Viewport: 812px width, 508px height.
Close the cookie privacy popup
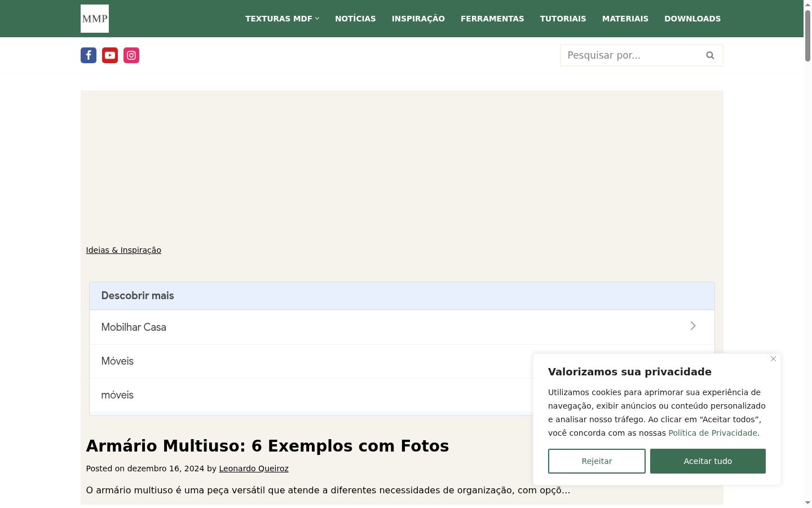tap(773, 359)
